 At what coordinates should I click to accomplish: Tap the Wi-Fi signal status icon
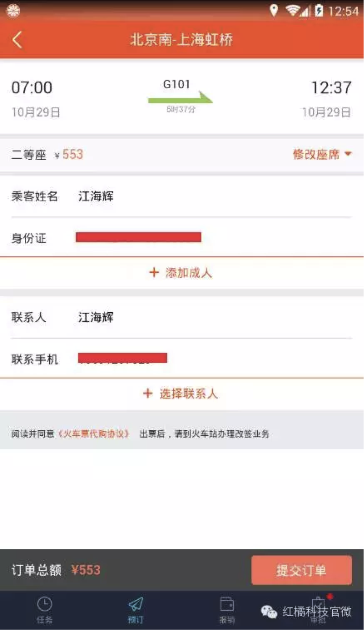pyautogui.click(x=293, y=10)
